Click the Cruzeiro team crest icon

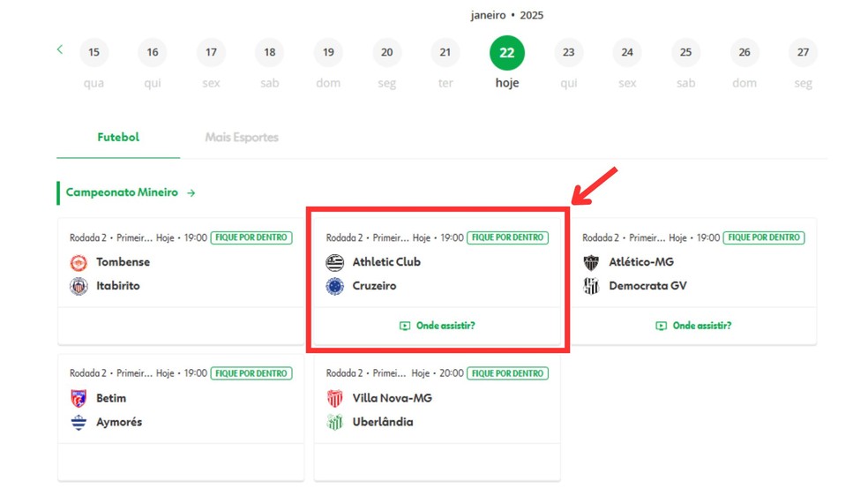[335, 286]
